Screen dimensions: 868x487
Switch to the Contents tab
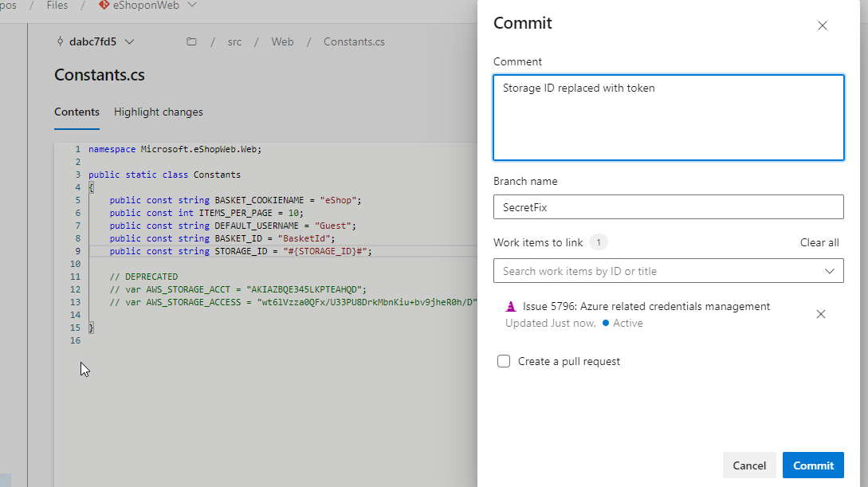(x=77, y=112)
